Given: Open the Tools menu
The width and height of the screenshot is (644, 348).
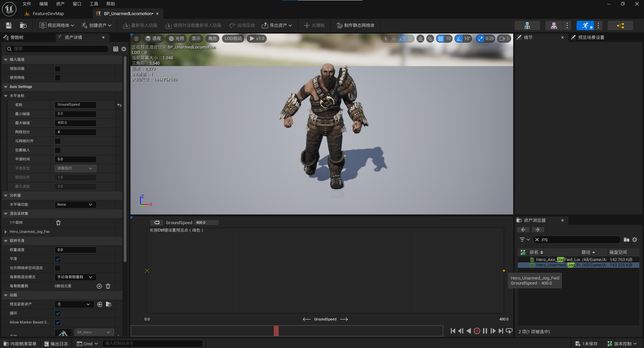Looking at the screenshot, I should click(x=94, y=4).
